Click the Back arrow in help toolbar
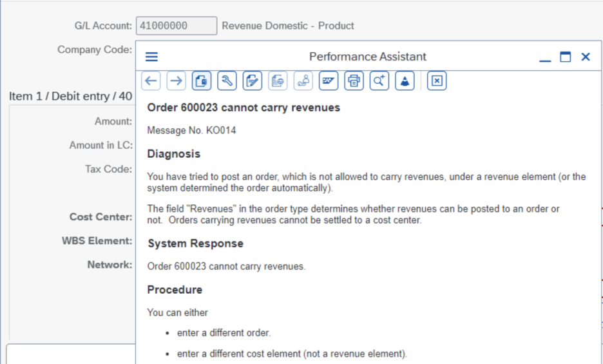 [x=151, y=81]
